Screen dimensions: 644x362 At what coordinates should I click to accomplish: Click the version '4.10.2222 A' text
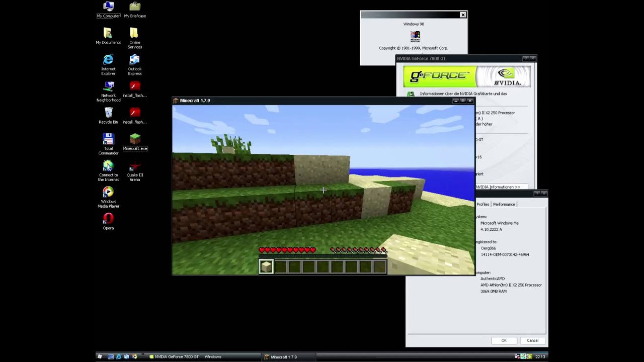pyautogui.click(x=491, y=229)
